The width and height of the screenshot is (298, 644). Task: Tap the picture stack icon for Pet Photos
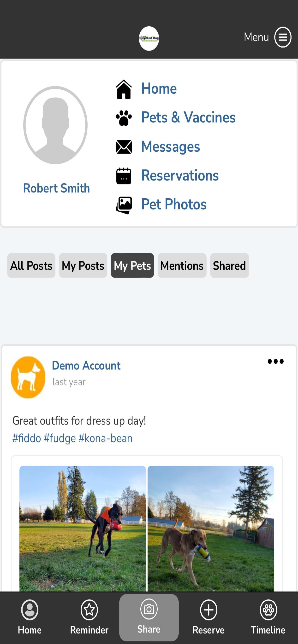coord(124,205)
